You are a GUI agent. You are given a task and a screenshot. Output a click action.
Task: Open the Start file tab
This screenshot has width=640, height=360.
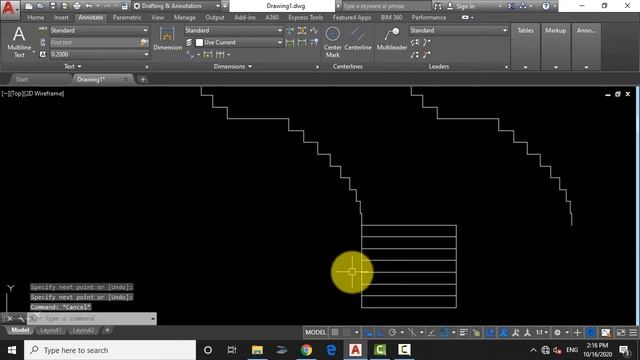point(22,80)
